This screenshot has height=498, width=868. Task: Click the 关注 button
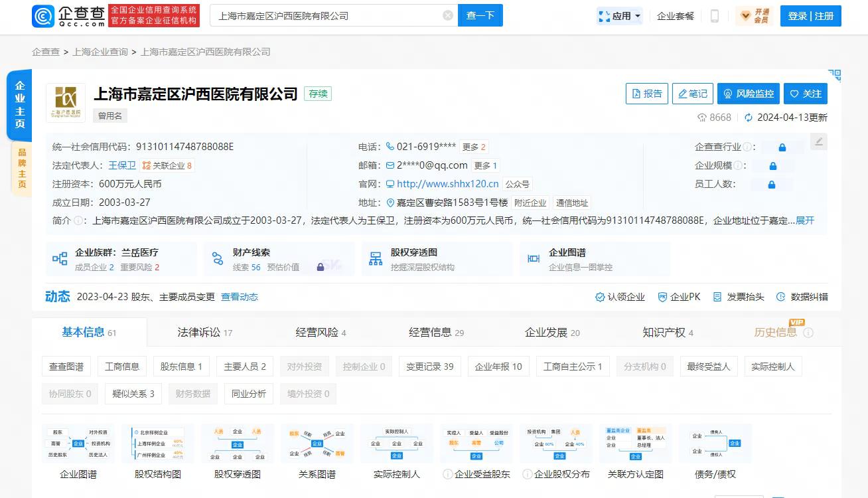coord(806,94)
